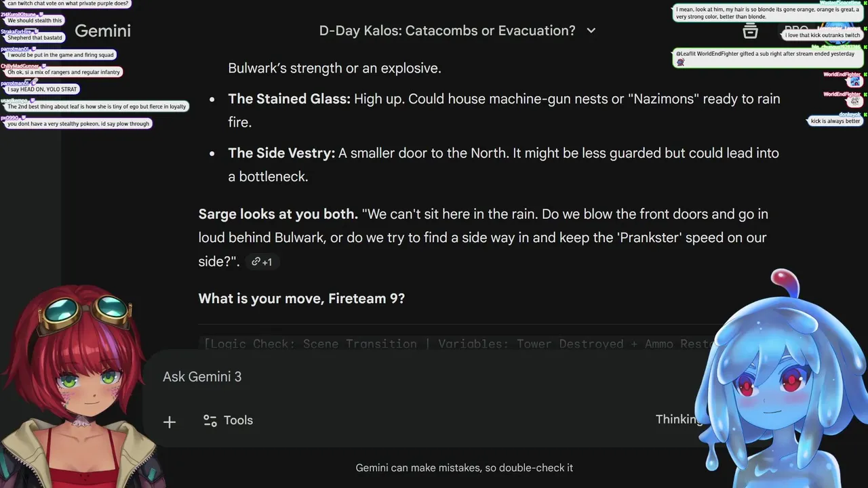Click the small emote under the @Leaflit message
The width and height of the screenshot is (868, 488).
[x=680, y=62]
